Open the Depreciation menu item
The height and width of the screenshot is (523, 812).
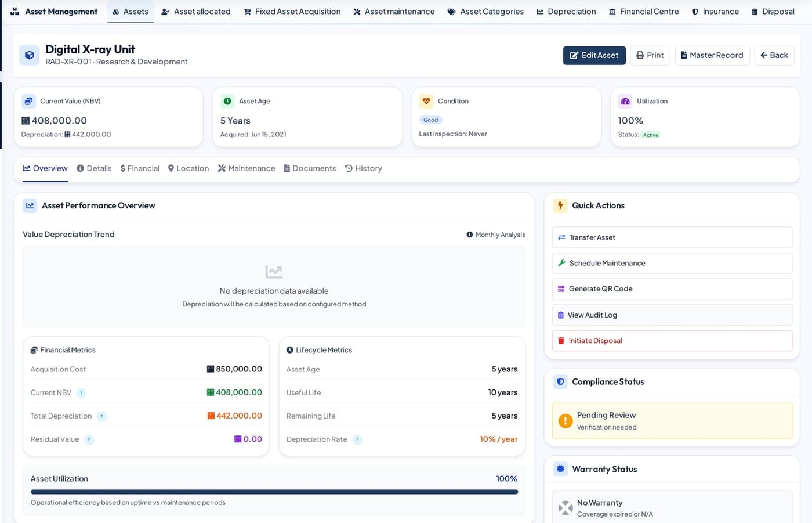(566, 12)
